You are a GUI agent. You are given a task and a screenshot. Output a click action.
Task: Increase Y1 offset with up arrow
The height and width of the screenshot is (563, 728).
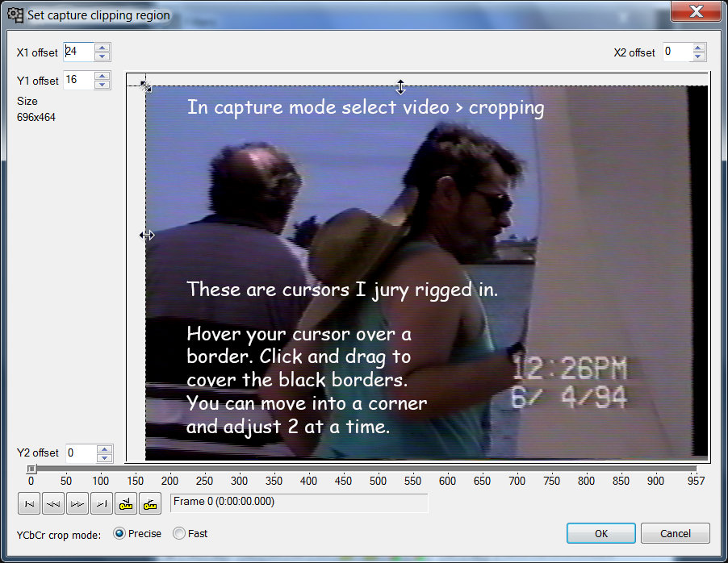103,75
